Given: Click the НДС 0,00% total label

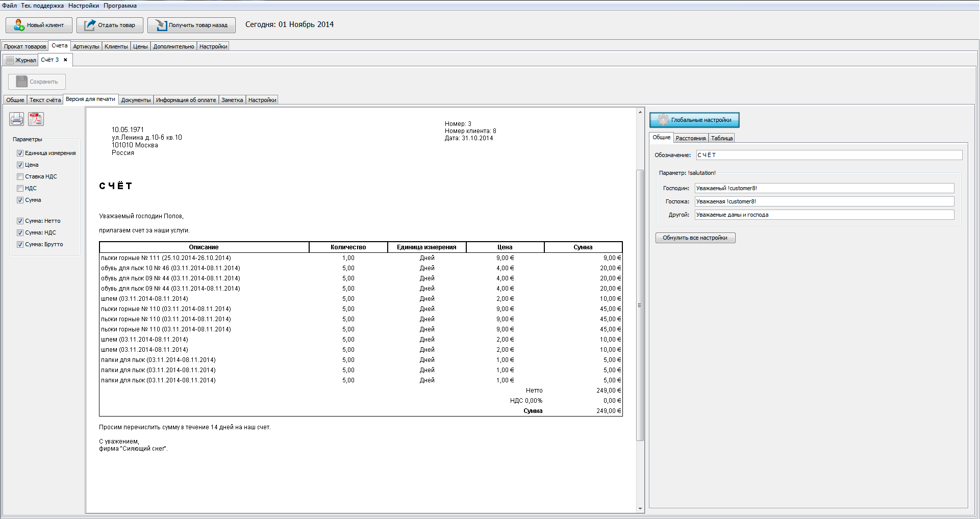Looking at the screenshot, I should pos(526,401).
